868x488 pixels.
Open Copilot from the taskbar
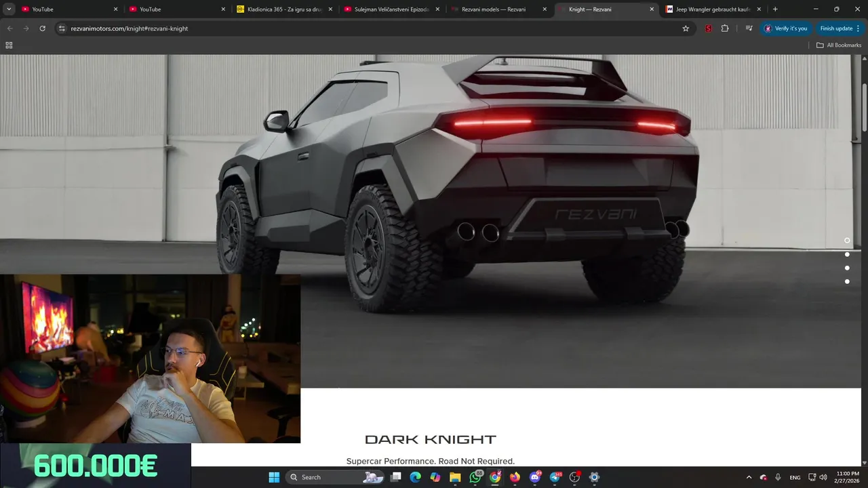pyautogui.click(x=435, y=477)
